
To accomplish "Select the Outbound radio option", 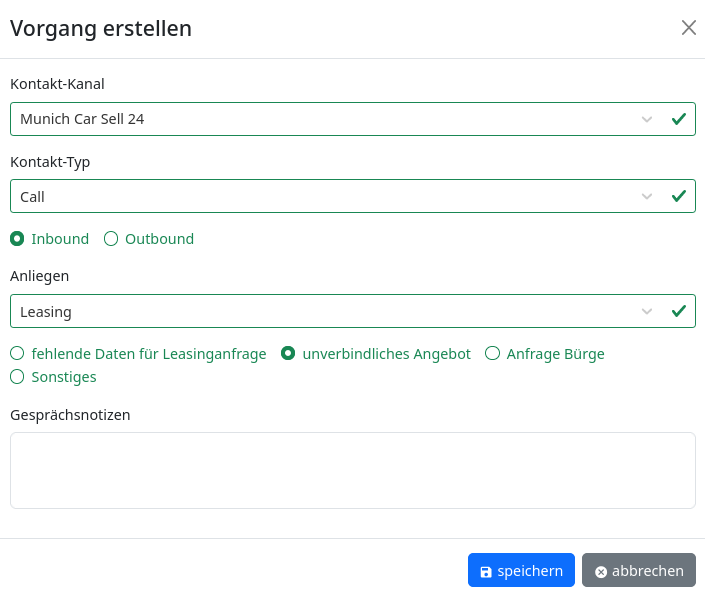I will (x=111, y=239).
